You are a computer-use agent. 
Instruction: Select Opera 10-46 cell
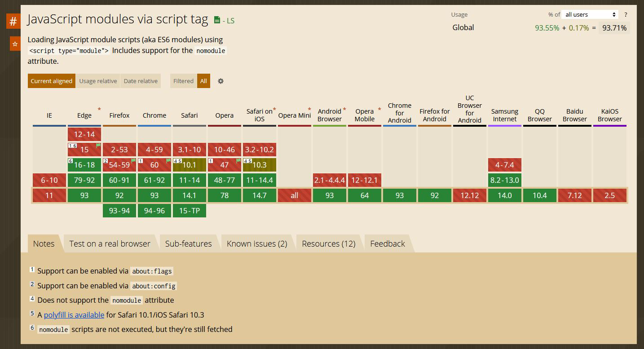tap(225, 150)
